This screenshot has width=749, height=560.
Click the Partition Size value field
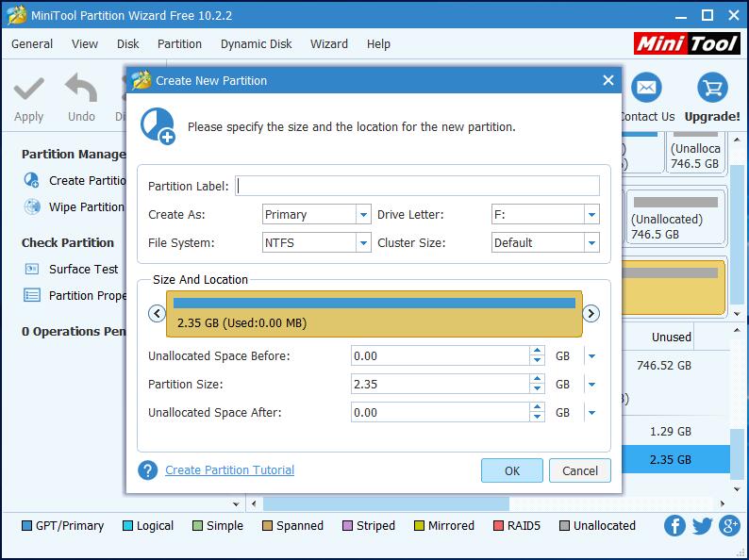point(441,385)
